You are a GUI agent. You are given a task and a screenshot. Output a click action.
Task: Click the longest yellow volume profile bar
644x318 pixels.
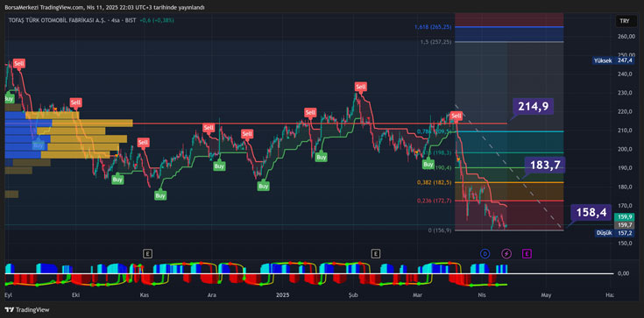pyautogui.click(x=92, y=123)
